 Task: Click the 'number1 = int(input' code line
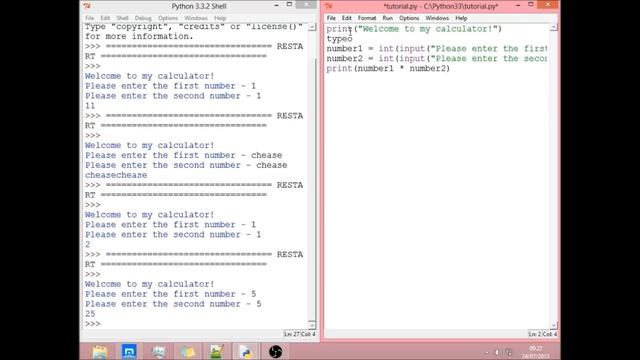pyautogui.click(x=437, y=49)
